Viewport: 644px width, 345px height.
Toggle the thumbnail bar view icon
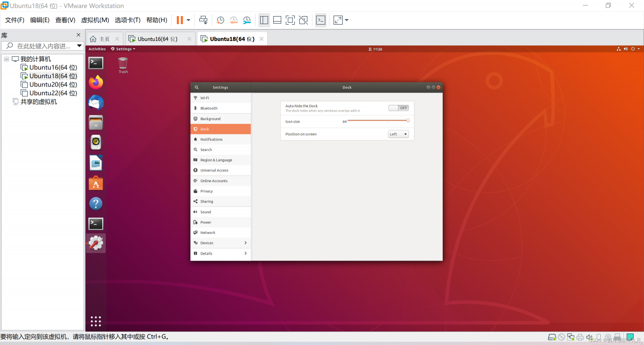pos(277,20)
